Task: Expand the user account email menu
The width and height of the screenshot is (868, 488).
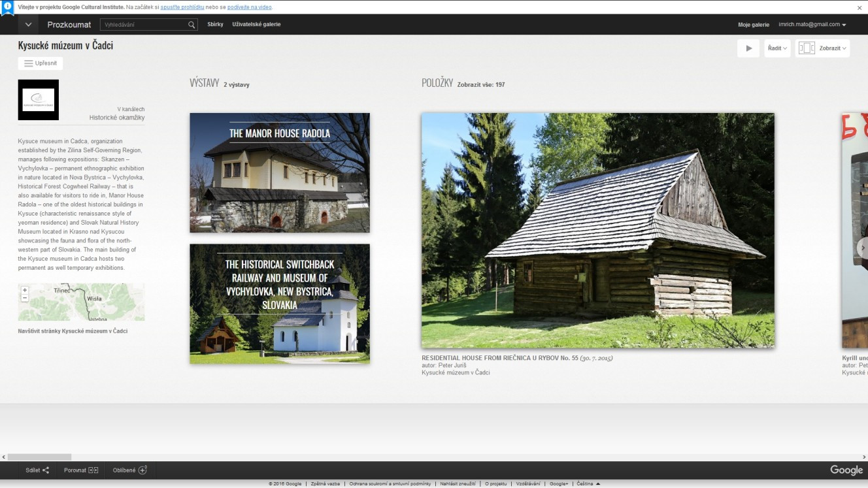Action: tap(812, 25)
